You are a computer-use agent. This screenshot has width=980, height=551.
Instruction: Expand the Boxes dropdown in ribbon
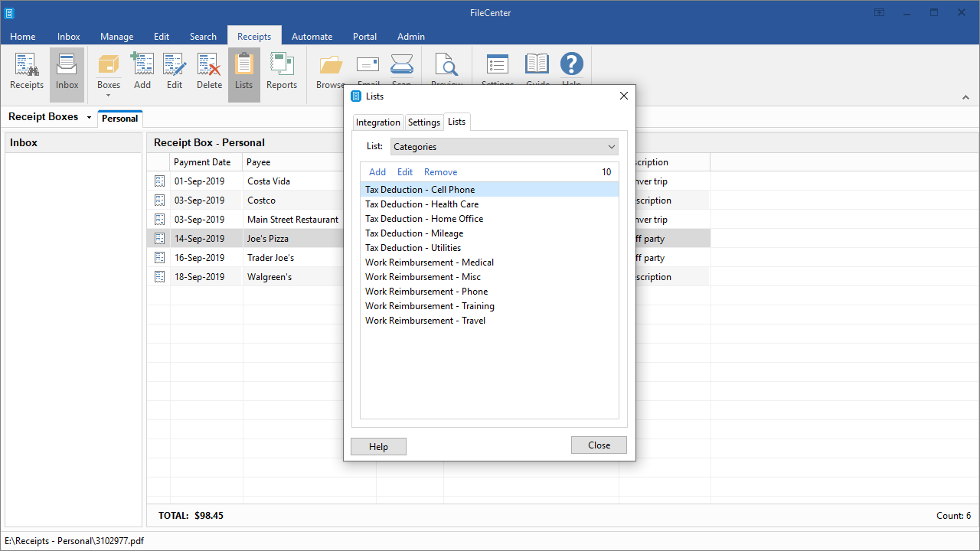[x=109, y=94]
